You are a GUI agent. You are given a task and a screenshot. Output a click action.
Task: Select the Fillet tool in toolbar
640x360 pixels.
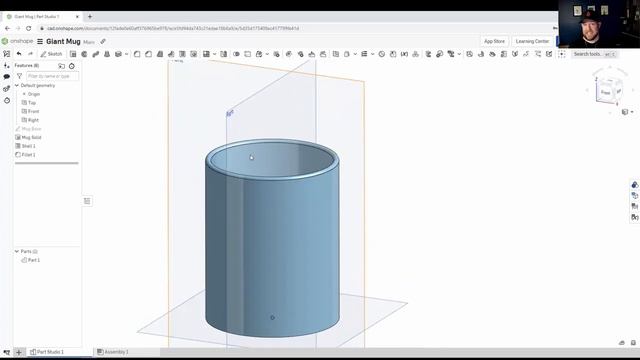click(x=137, y=54)
